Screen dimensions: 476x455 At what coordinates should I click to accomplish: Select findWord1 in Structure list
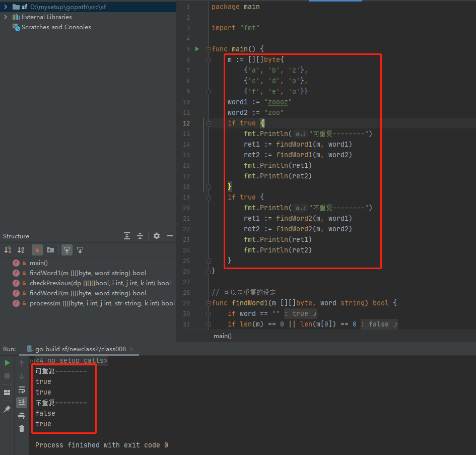coord(88,273)
